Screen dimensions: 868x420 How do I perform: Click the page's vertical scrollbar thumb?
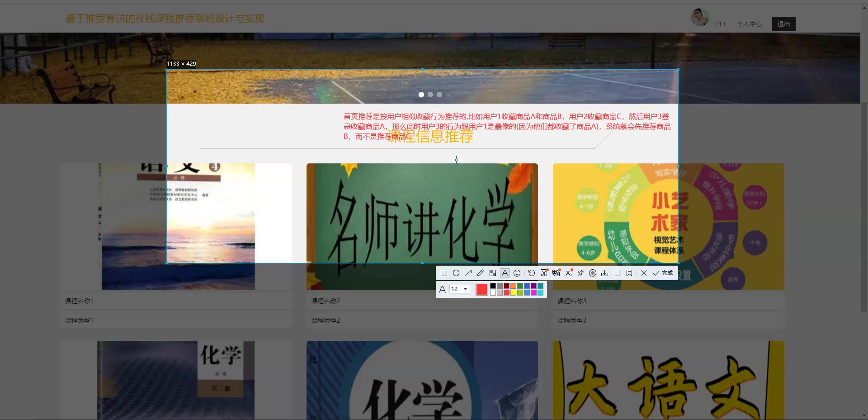[864, 206]
